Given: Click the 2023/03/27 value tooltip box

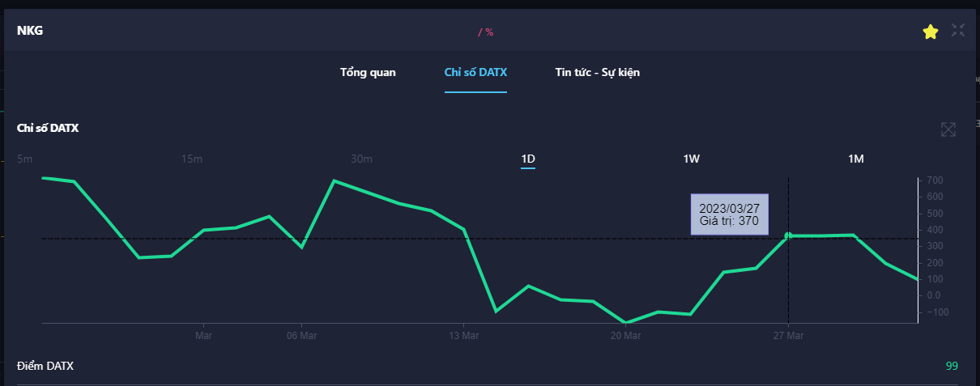Looking at the screenshot, I should coord(729,214).
